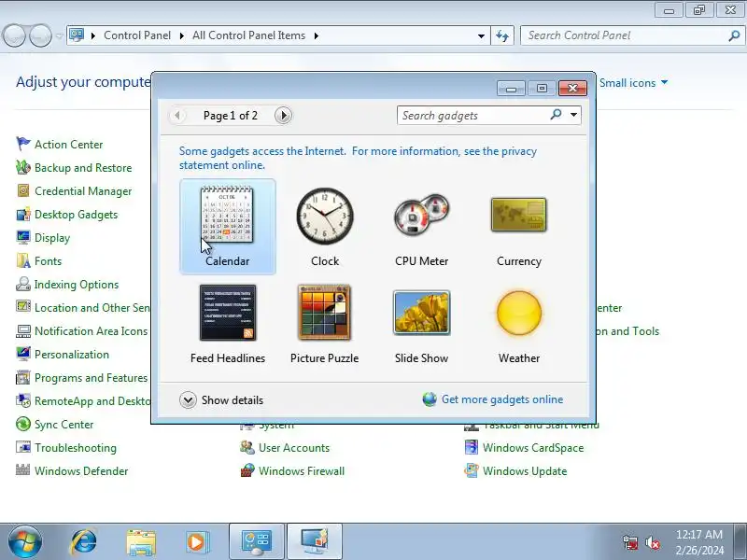This screenshot has width=747, height=560.
Task: Click the Troubleshooting icon
Action: pos(22,447)
